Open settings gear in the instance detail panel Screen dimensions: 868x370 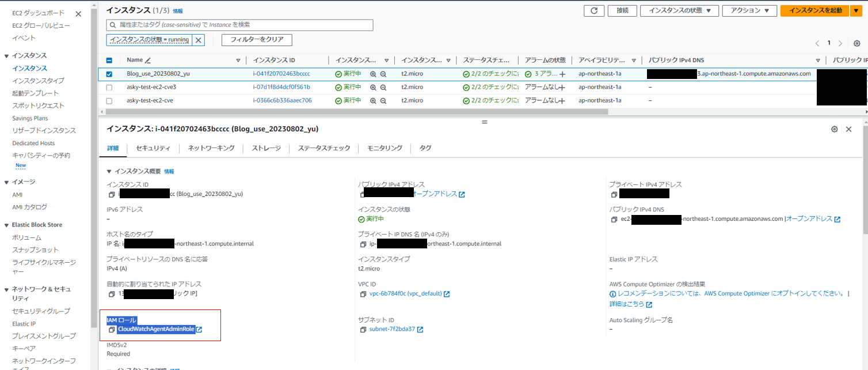(x=834, y=129)
